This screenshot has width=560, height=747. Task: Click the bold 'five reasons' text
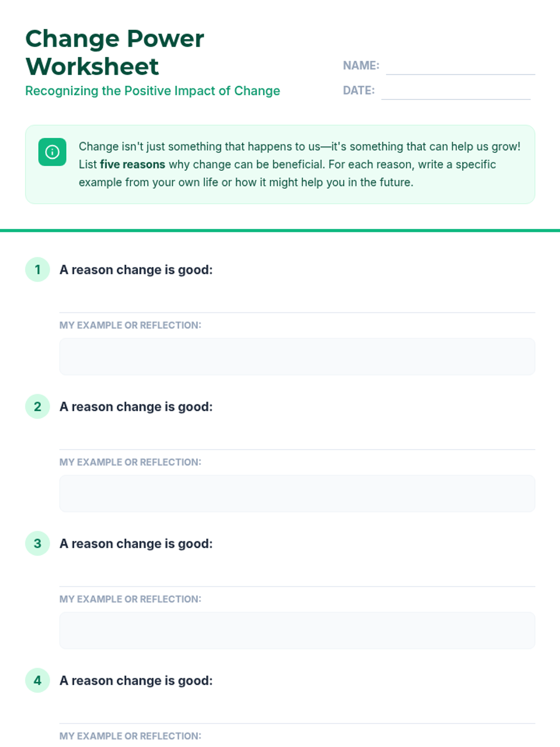point(133,164)
